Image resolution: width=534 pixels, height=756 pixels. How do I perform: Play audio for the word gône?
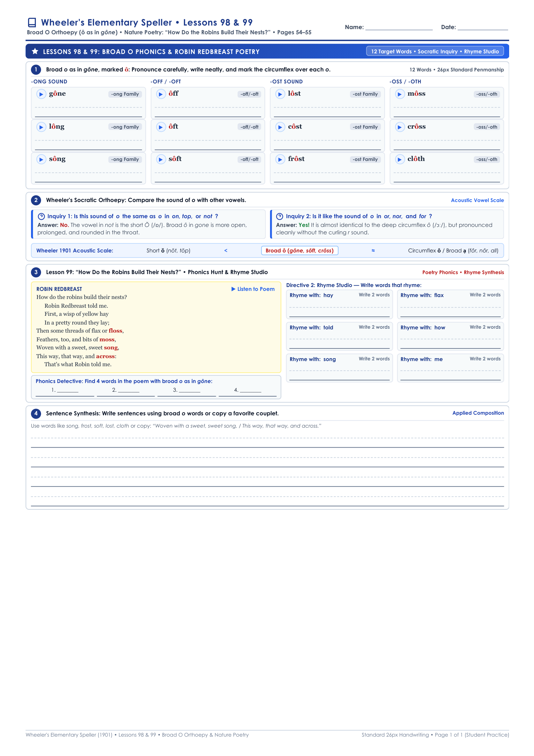tap(41, 94)
